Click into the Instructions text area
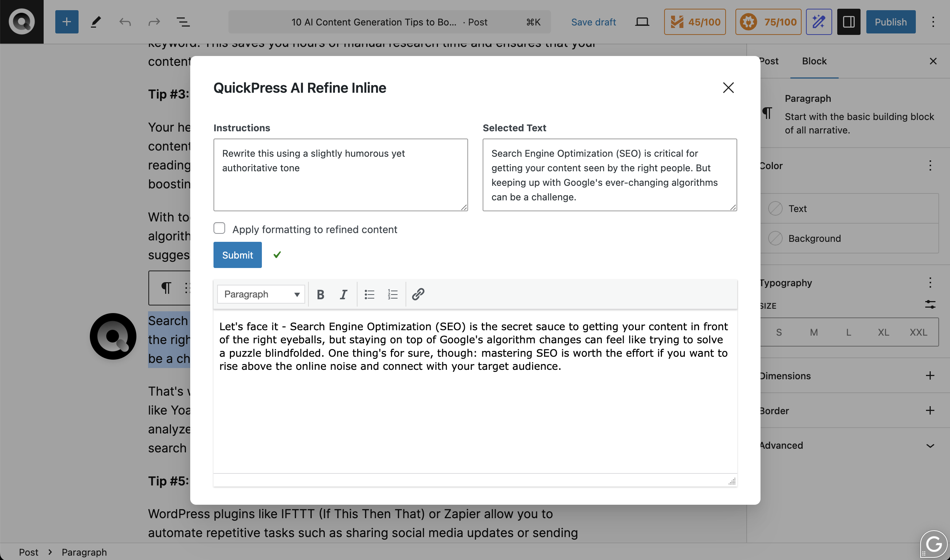The height and width of the screenshot is (560, 950). click(x=340, y=175)
